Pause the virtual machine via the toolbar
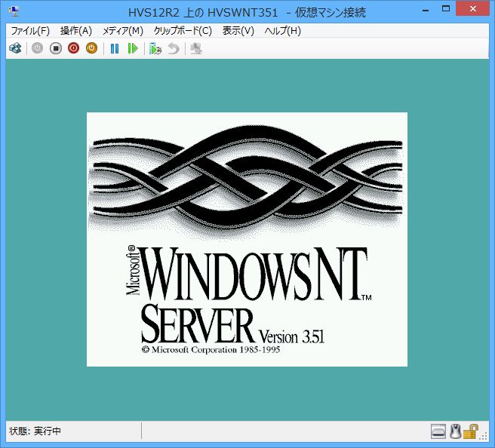Screen dimensions: 495x448 coord(115,48)
